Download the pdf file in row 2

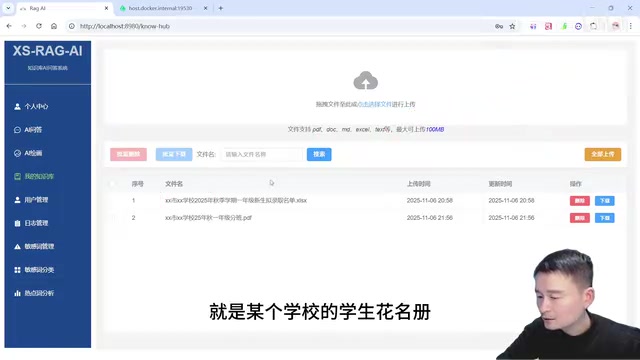pyautogui.click(x=604, y=218)
